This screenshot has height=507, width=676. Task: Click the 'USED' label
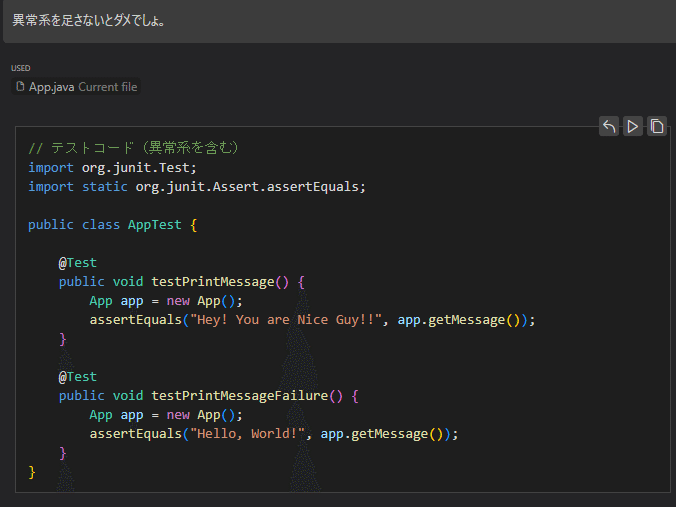[x=21, y=68]
